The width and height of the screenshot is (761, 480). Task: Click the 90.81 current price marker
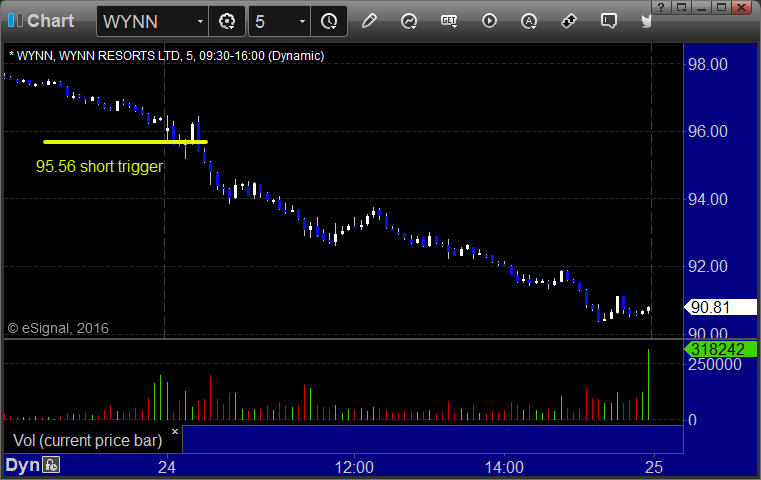[720, 307]
